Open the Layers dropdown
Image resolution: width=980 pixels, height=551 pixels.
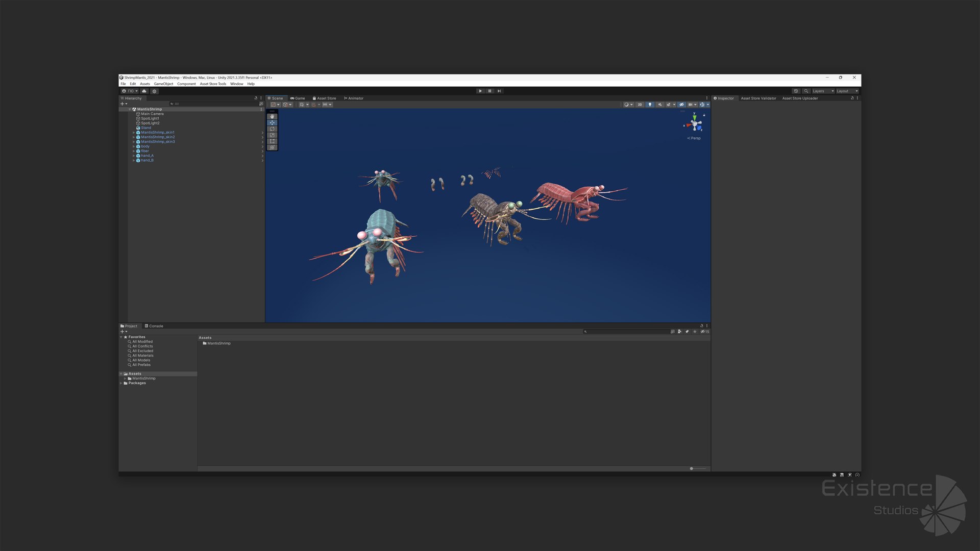pyautogui.click(x=823, y=91)
